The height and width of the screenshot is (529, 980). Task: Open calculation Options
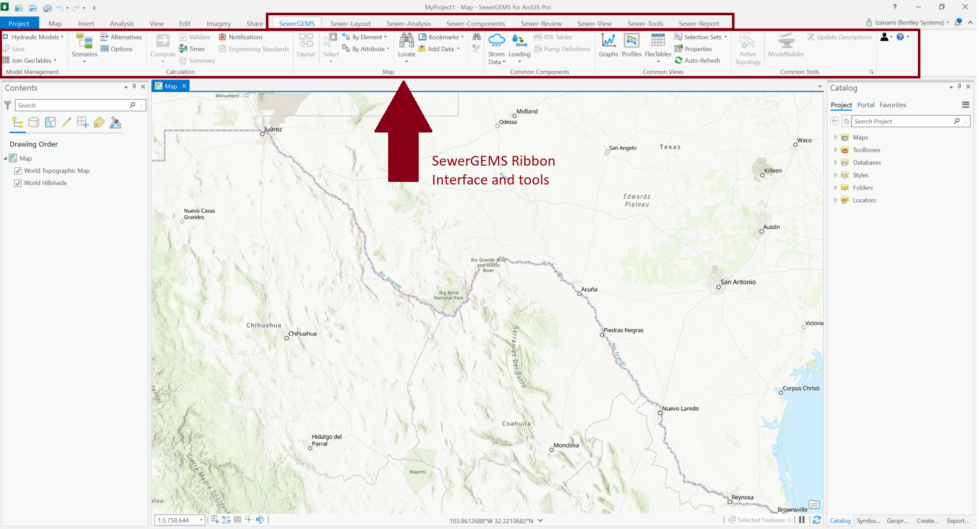click(117, 49)
